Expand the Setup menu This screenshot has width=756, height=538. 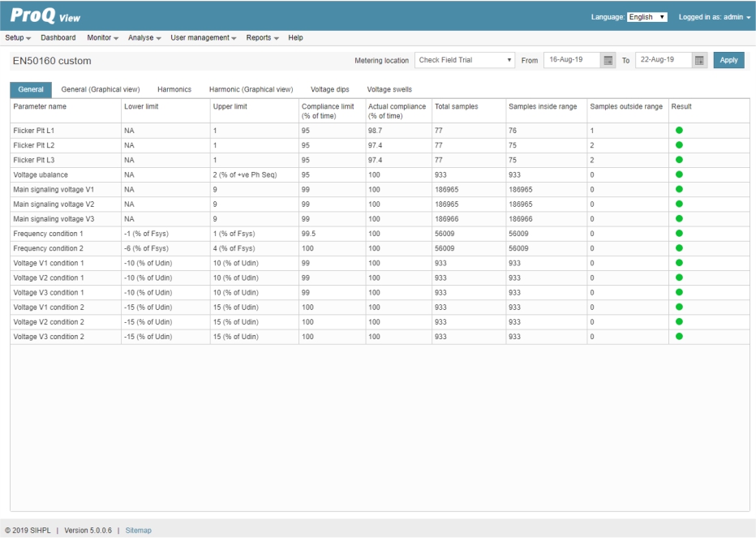coord(18,37)
